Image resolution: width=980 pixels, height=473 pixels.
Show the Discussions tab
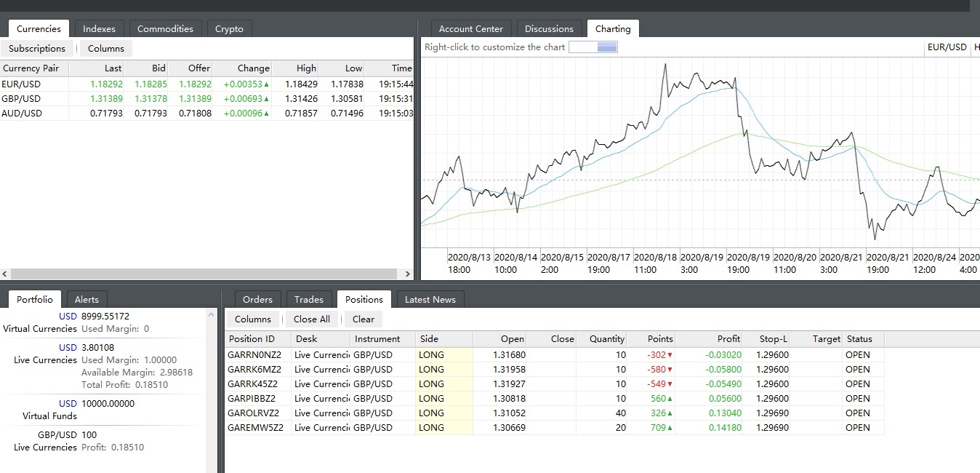[x=549, y=29]
